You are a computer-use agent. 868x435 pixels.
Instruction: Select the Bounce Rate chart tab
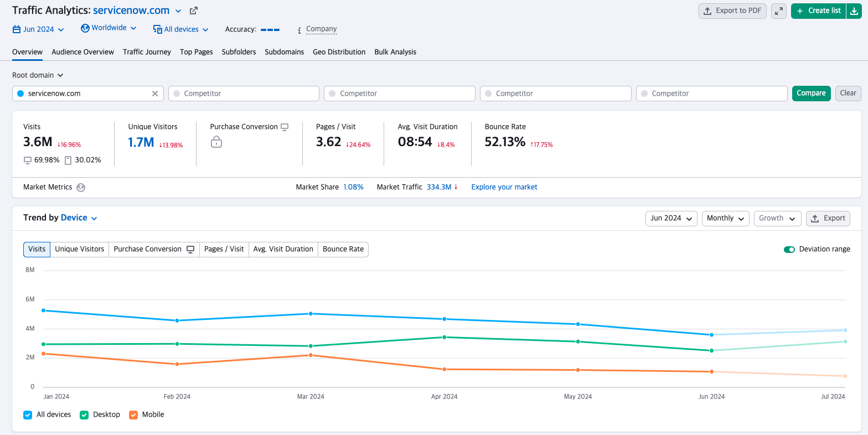343,250
